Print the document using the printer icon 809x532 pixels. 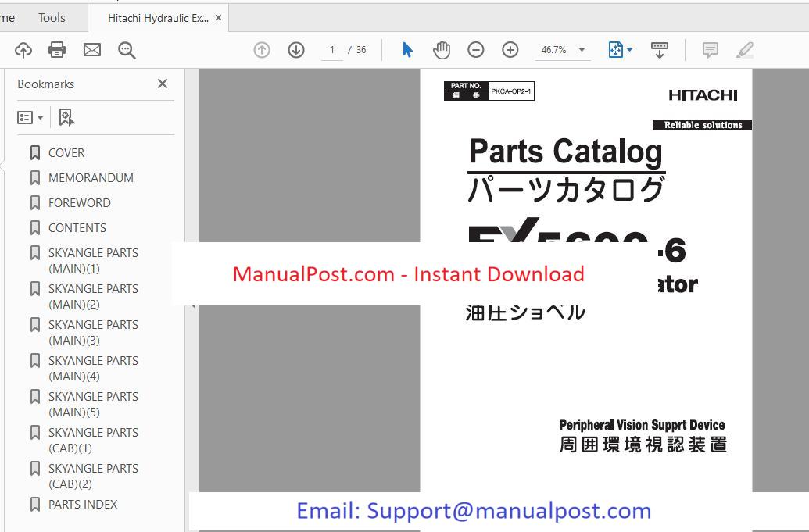click(x=57, y=50)
